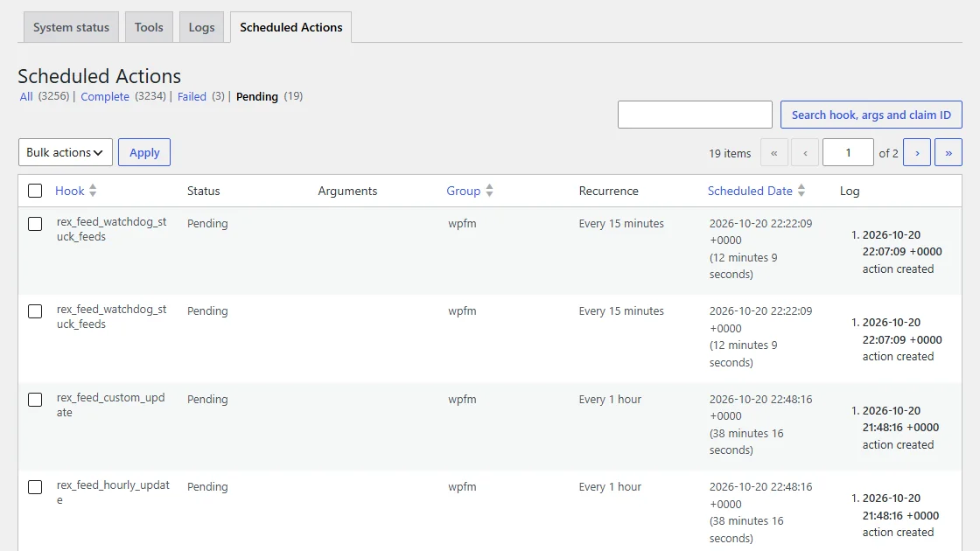Filter by Complete actions
Image resolution: width=980 pixels, height=551 pixels.
coord(105,96)
